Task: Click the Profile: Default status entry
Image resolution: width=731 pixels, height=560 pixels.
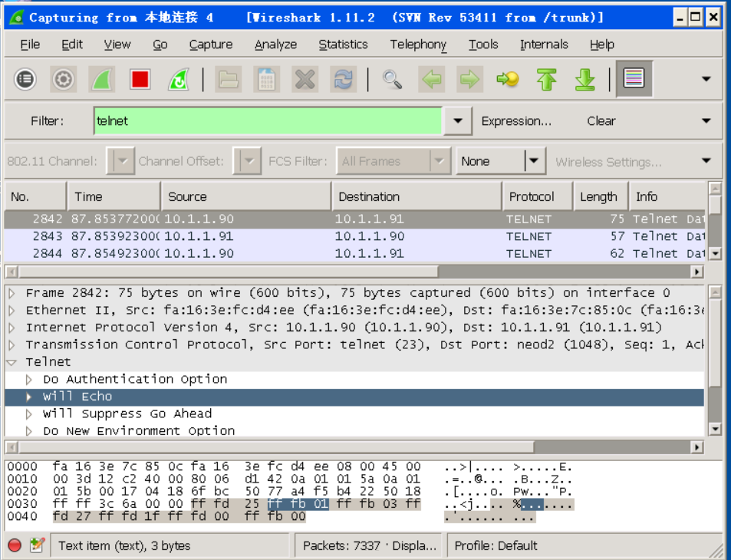Action: pyautogui.click(x=496, y=545)
